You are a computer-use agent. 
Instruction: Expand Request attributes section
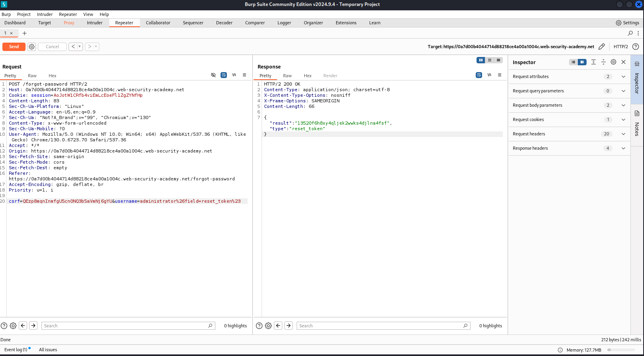point(569,76)
